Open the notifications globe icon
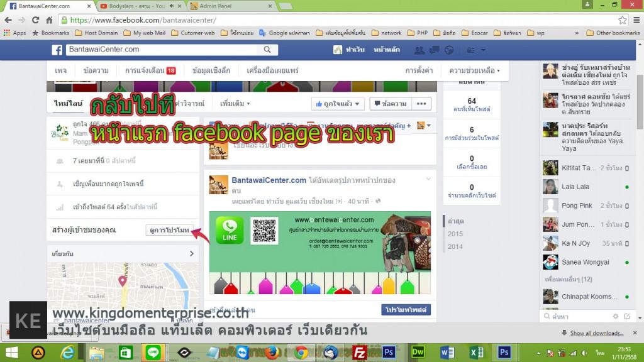 448,50
